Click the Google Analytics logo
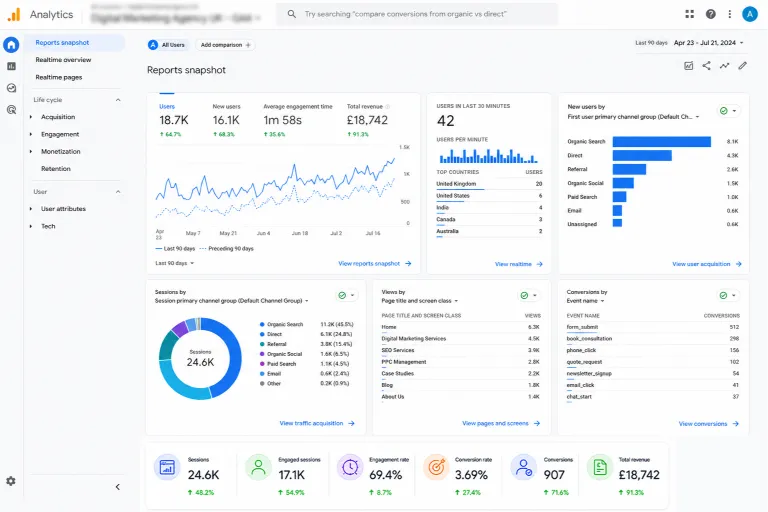The image size is (768, 512). (14, 15)
